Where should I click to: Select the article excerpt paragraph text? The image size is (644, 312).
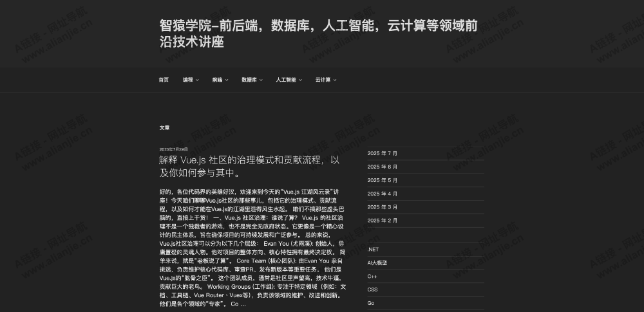[x=252, y=248]
